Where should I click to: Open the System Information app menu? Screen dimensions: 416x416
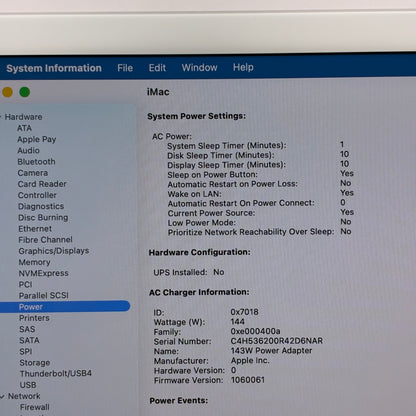point(54,68)
